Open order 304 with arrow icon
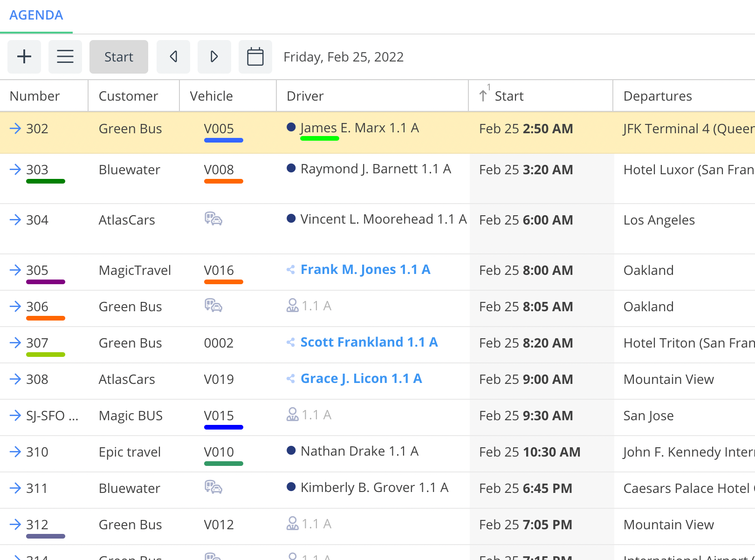This screenshot has height=560, width=755. point(15,220)
